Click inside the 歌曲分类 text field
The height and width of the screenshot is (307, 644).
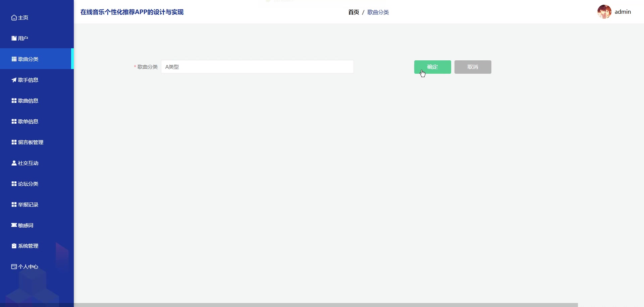(257, 67)
